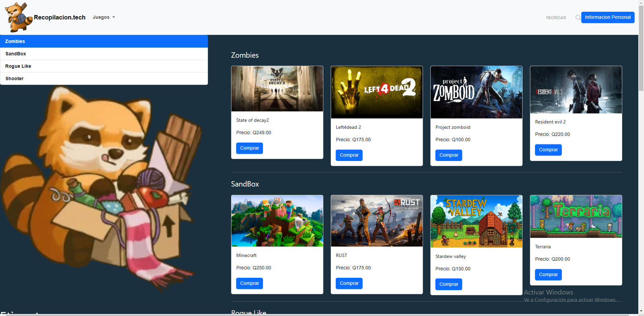Buy Minecraft with Comprar

pos(250,283)
